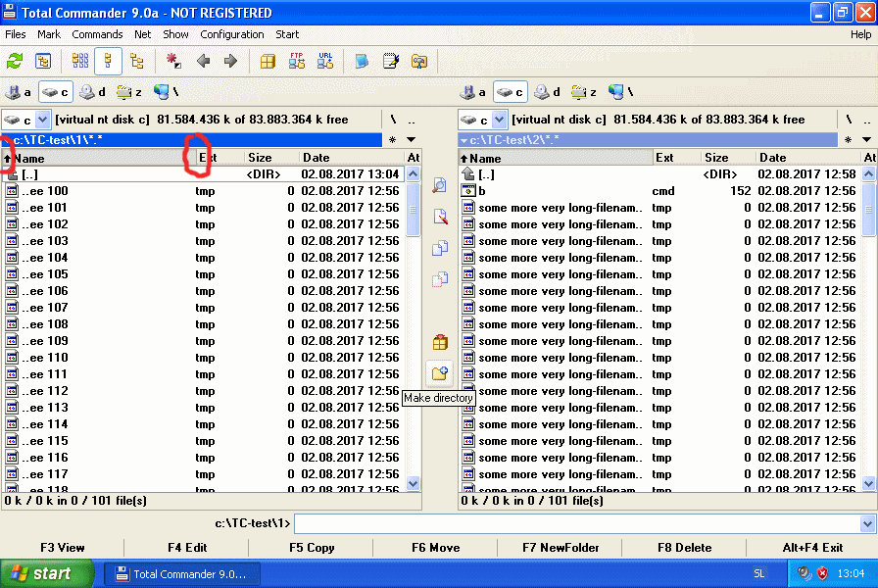
Task: Show the directory tree view icon
Action: (136, 61)
